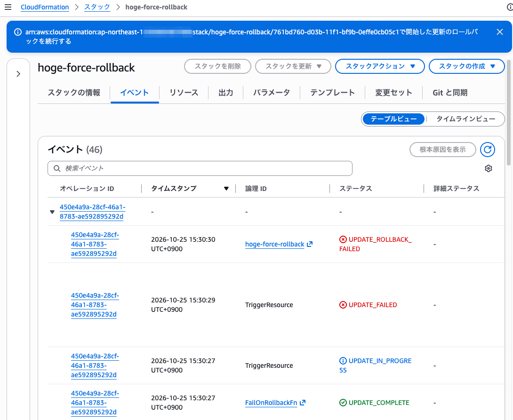Open スタックの作成 dropdown menu

(466, 66)
